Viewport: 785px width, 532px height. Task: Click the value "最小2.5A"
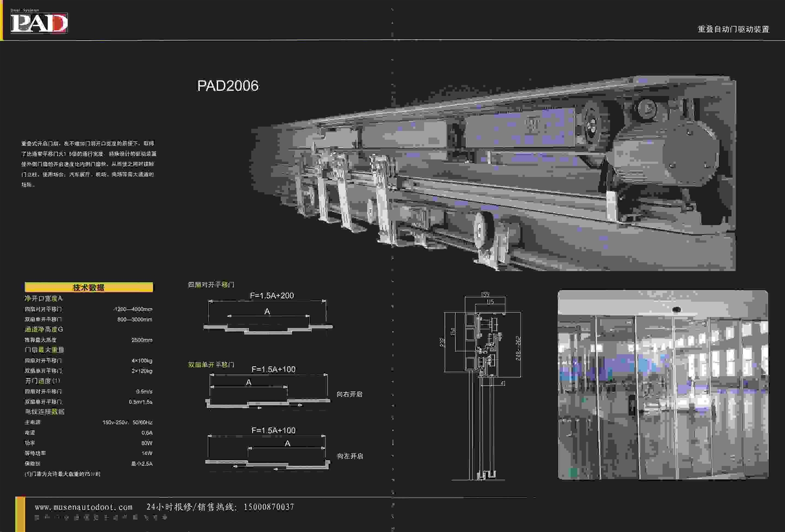[x=142, y=464]
